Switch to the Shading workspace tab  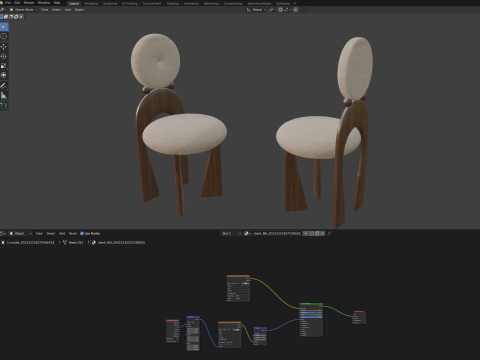173,3
